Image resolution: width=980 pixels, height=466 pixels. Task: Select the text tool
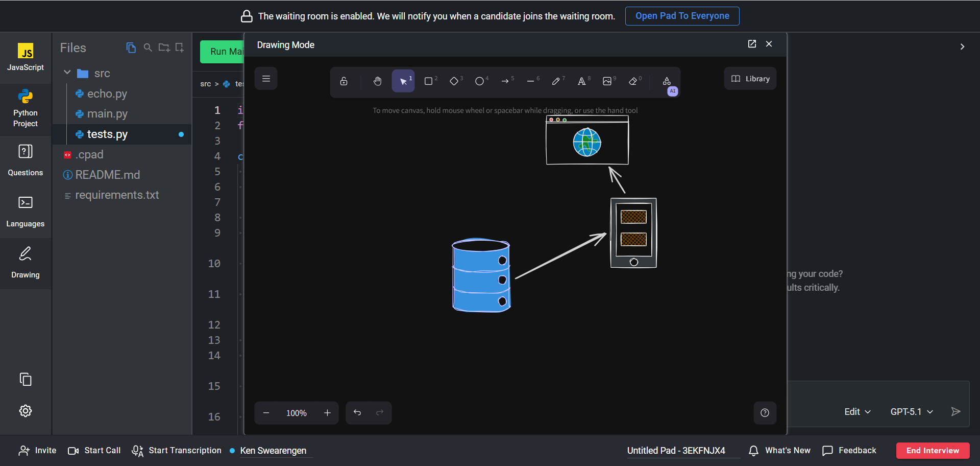(581, 81)
